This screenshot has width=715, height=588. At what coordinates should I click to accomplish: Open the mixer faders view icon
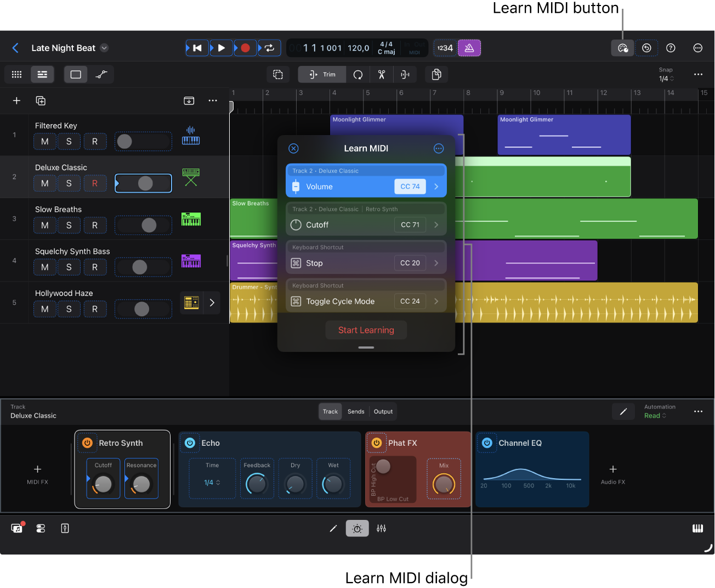tap(381, 528)
